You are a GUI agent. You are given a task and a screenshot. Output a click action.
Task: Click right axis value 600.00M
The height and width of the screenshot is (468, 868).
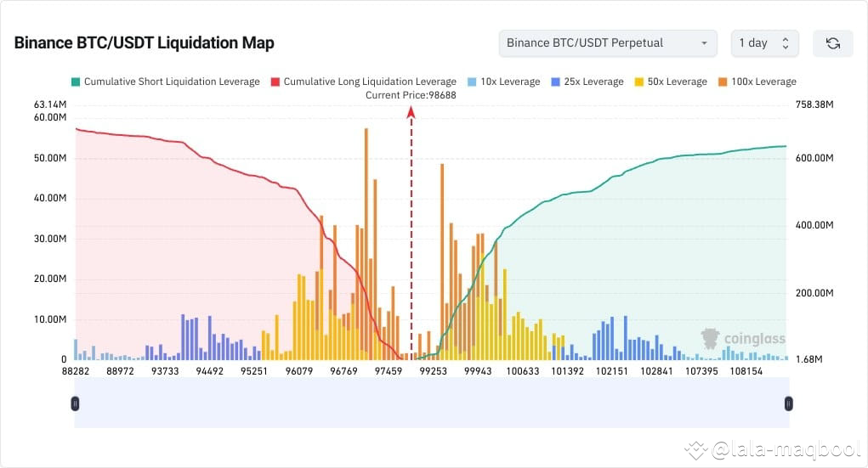(x=814, y=158)
